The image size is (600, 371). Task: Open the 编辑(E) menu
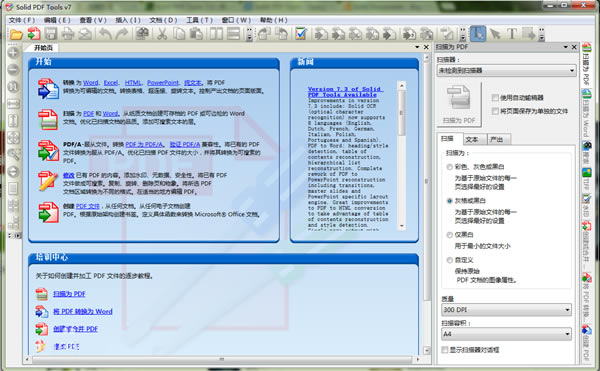(57, 20)
